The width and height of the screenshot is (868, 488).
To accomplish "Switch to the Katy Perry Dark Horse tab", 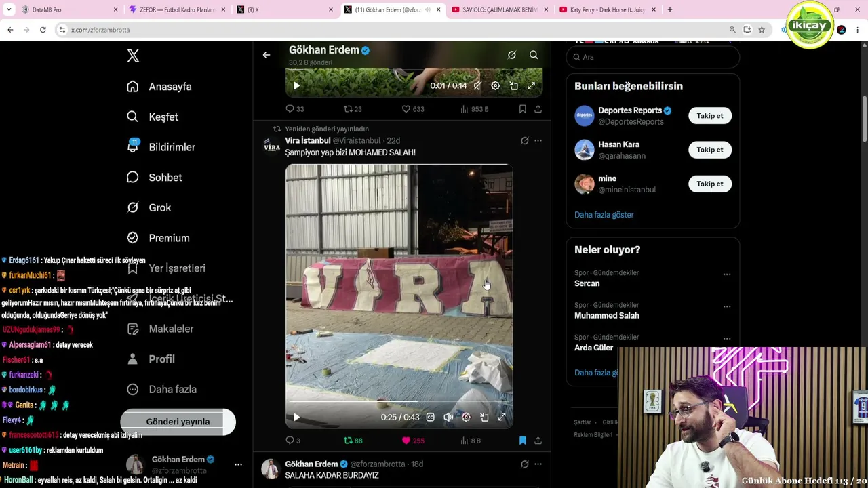I will (608, 9).
